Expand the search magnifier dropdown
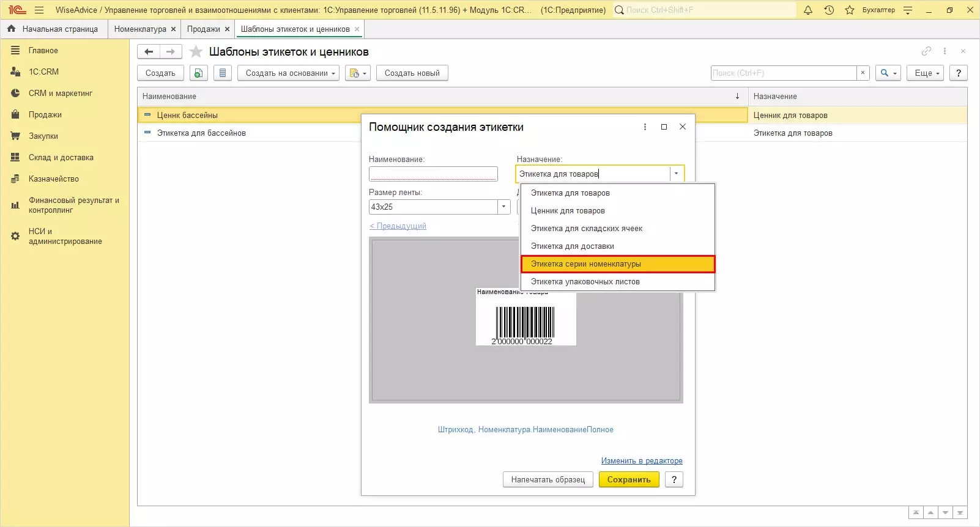This screenshot has width=980, height=527. coord(888,73)
